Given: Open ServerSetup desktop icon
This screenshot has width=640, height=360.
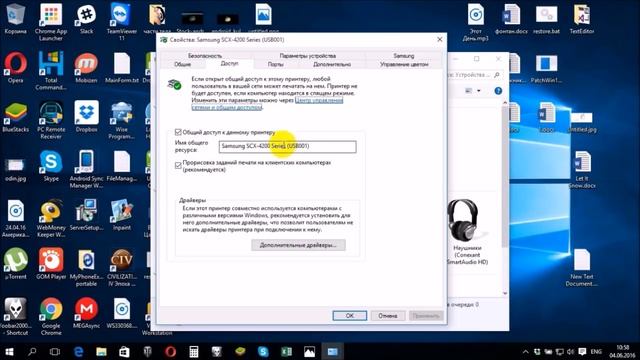Looking at the screenshot, I should coord(86,215).
